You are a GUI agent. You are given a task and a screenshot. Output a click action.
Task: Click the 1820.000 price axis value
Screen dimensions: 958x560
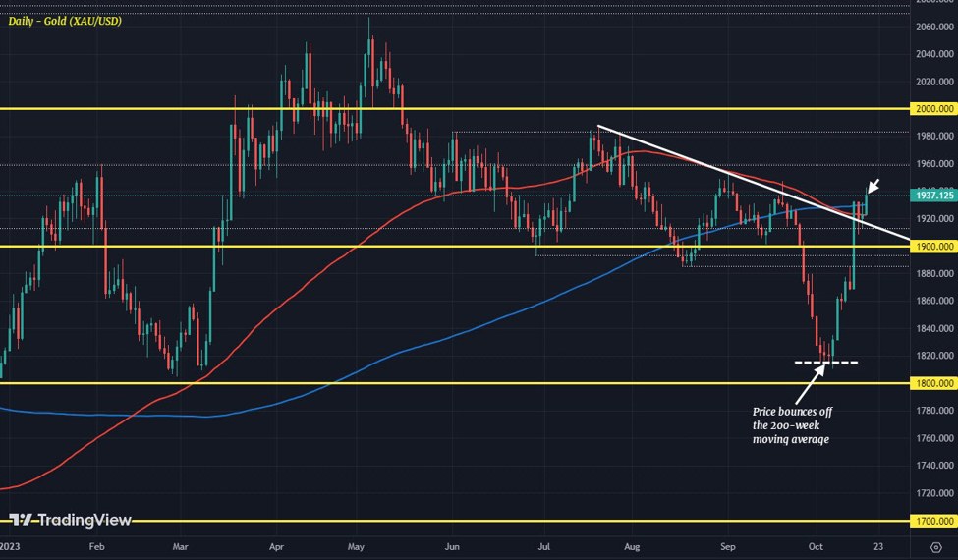coord(934,356)
